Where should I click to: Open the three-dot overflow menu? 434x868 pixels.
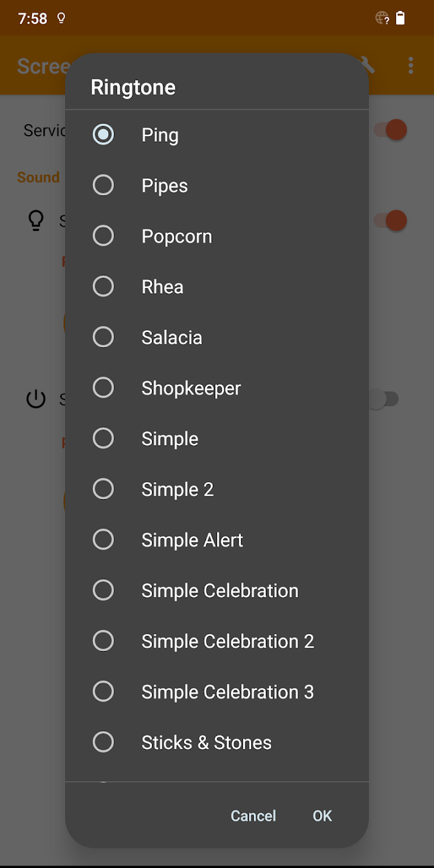(410, 65)
